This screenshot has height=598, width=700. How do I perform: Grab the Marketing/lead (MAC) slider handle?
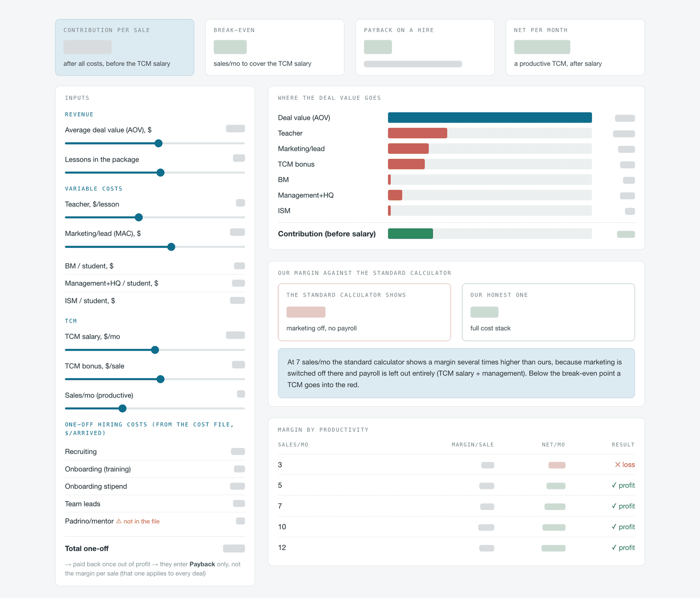pos(171,247)
